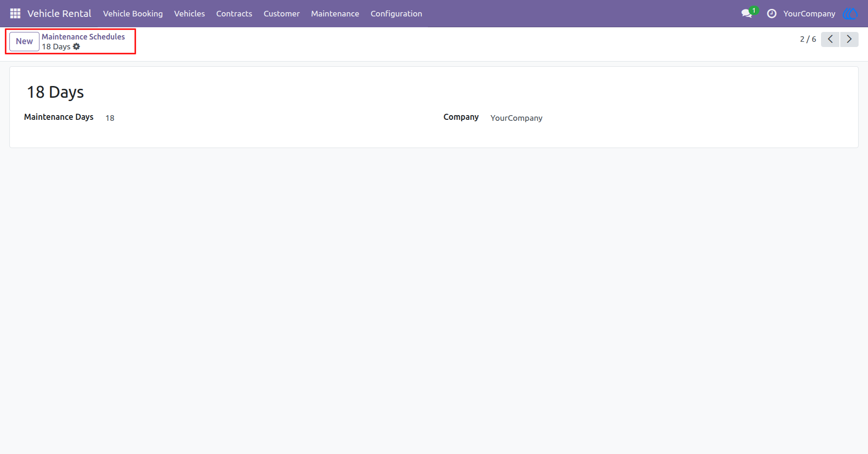Click the 18 Days breadcrumb text

coord(56,47)
